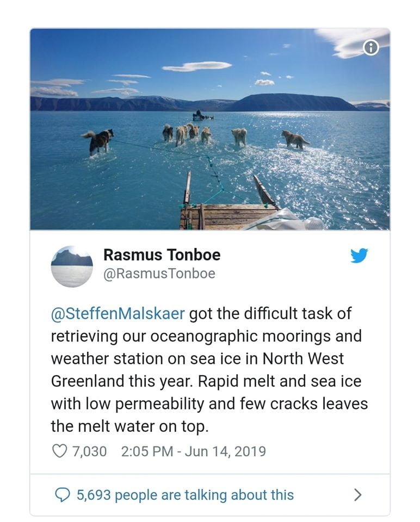Open Rasmus Tonboe's profile avatar
The height and width of the screenshot is (522, 420).
(x=72, y=266)
